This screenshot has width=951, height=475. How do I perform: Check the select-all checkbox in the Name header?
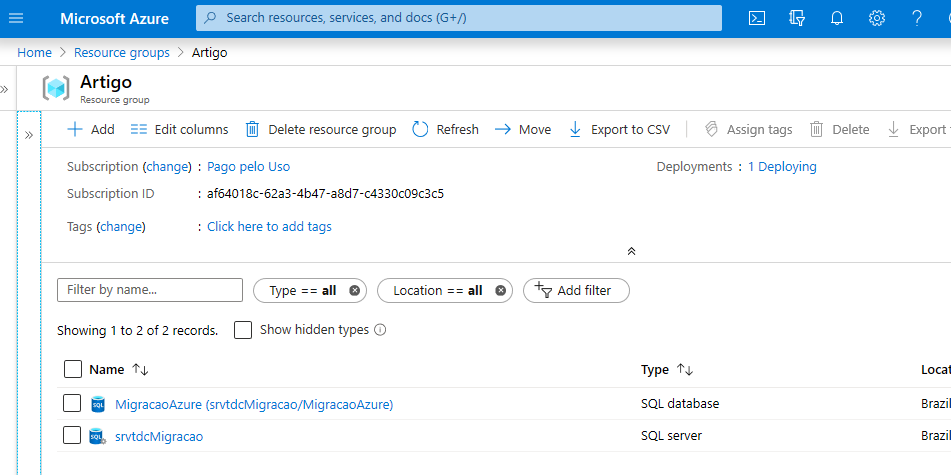(73, 369)
